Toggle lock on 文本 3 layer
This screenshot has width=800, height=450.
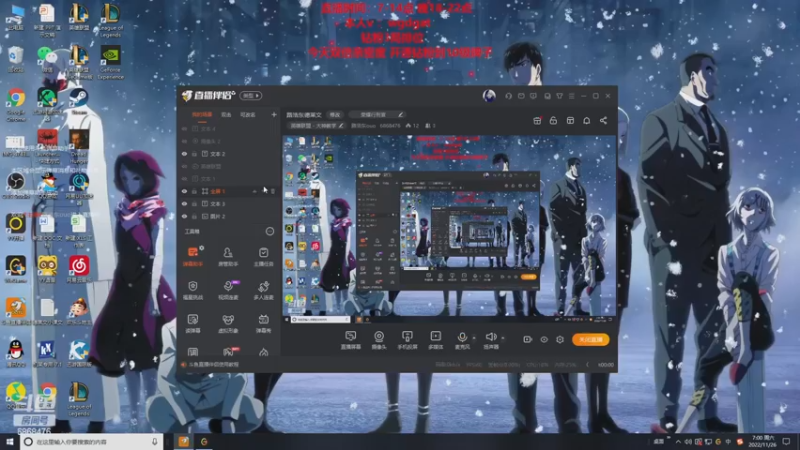click(194, 204)
